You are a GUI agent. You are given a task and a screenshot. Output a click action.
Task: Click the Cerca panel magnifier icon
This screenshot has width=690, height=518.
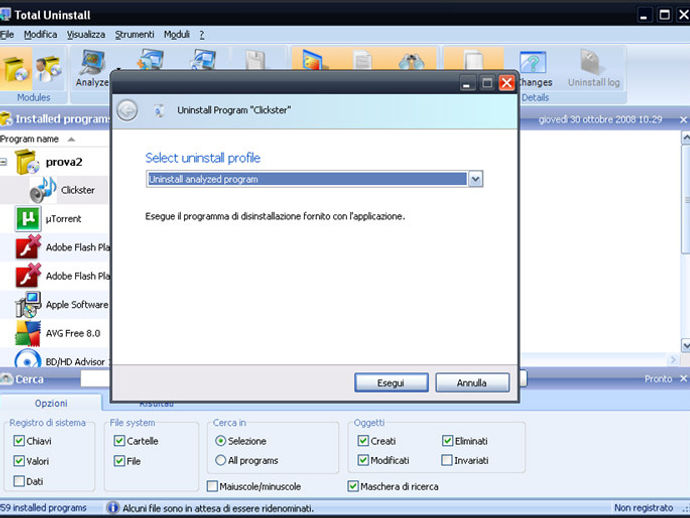pos(7,379)
